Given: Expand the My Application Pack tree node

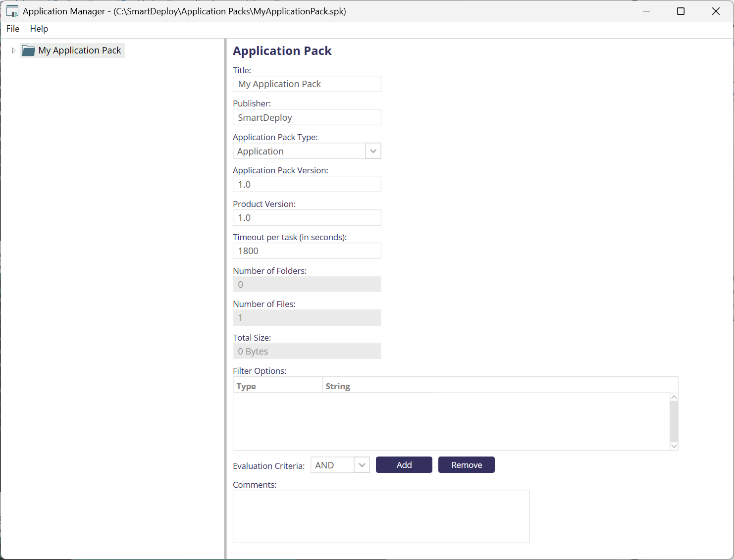Looking at the screenshot, I should coord(13,51).
